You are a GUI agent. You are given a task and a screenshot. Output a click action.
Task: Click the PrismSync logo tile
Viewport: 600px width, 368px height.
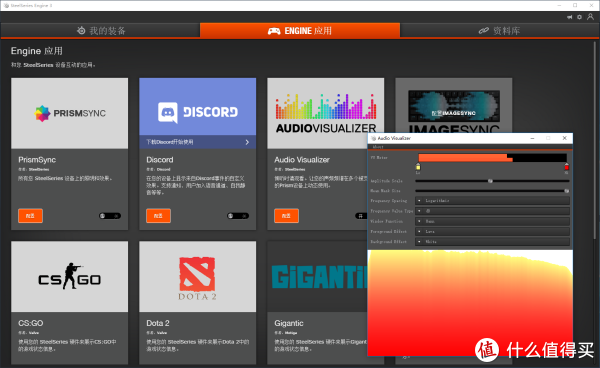click(x=70, y=113)
